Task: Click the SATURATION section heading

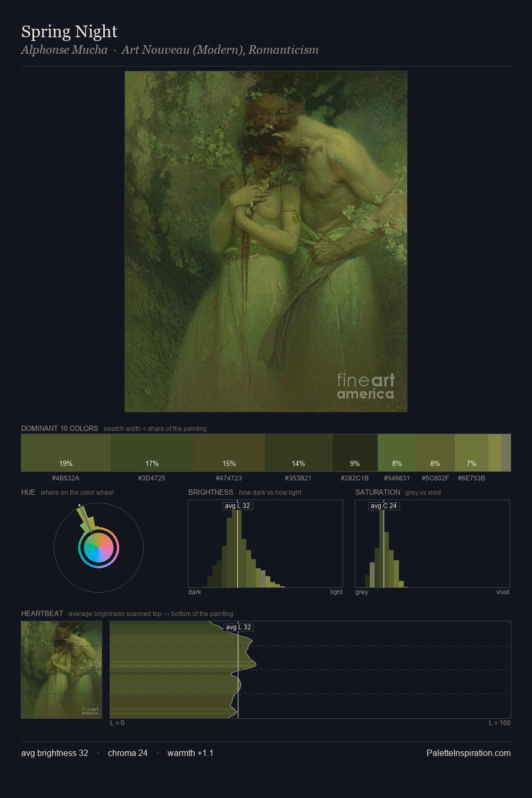Action: (x=378, y=492)
